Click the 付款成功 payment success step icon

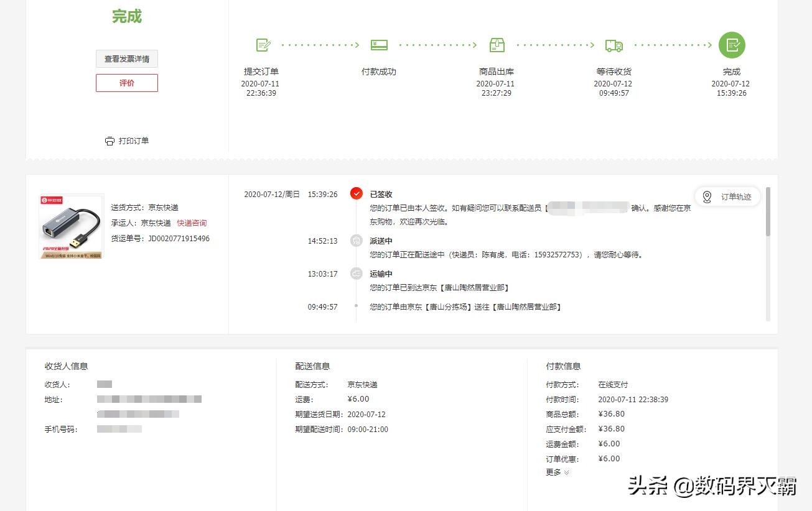[x=379, y=44]
